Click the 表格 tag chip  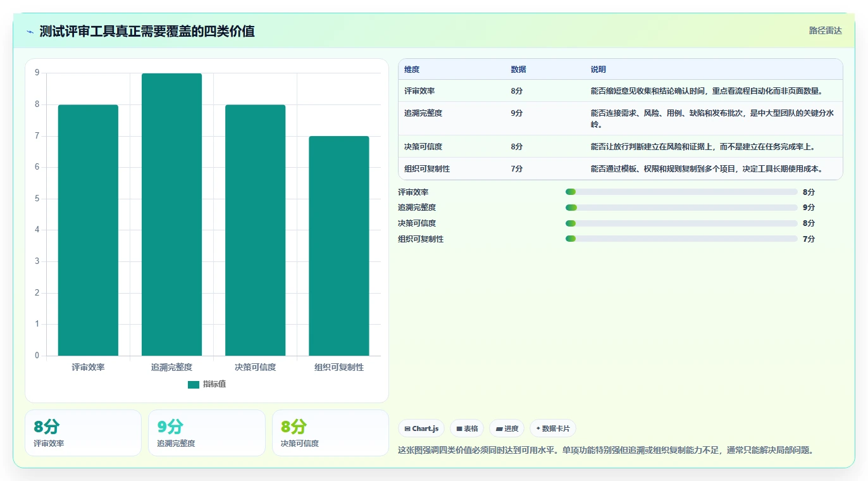(x=467, y=428)
